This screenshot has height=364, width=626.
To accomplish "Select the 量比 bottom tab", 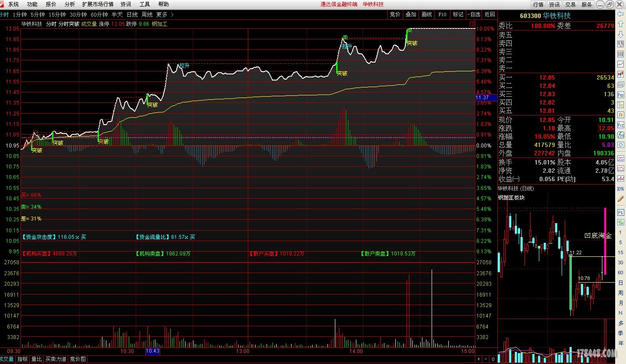I will point(37,359).
